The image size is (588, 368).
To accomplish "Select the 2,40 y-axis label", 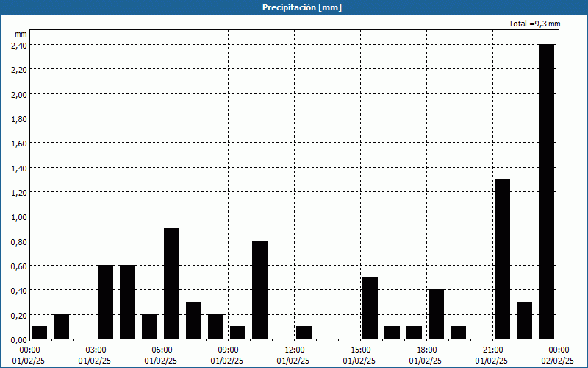I will 19,45.
